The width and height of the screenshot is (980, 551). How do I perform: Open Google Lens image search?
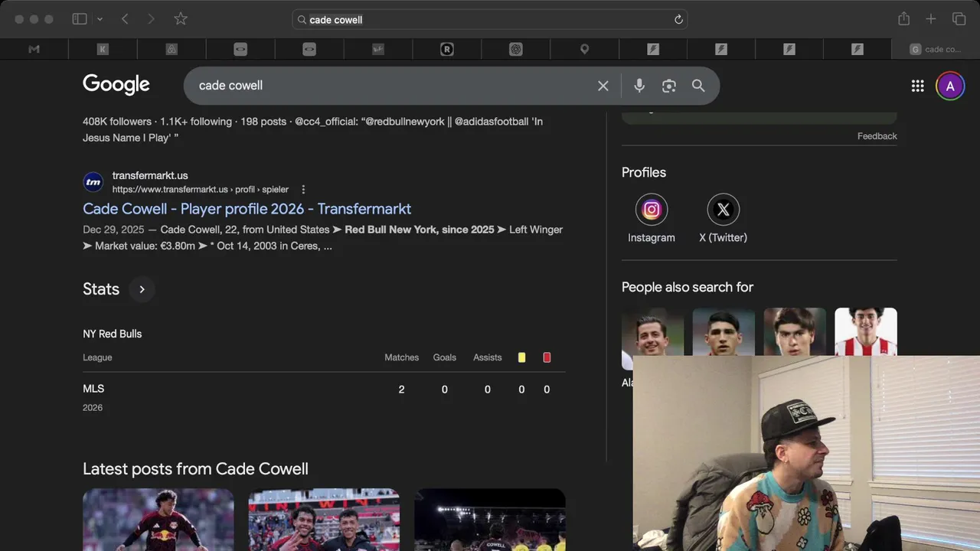669,86
